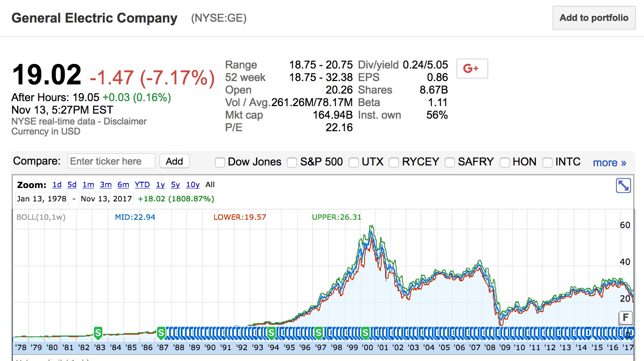Open the chart end date Nov 13, 2017

106,199
